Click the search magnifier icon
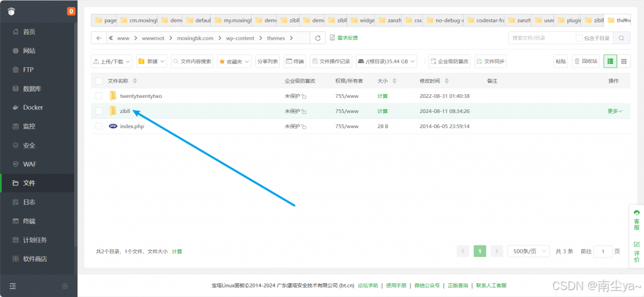 click(x=621, y=38)
